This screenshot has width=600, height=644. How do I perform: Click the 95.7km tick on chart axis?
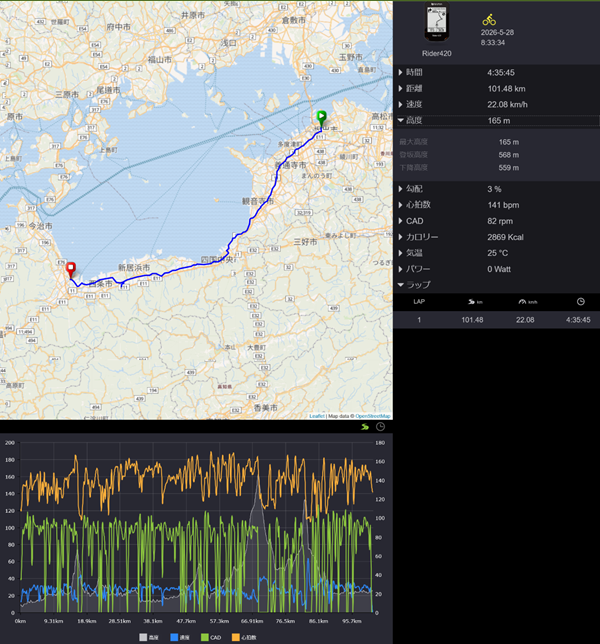(x=352, y=621)
